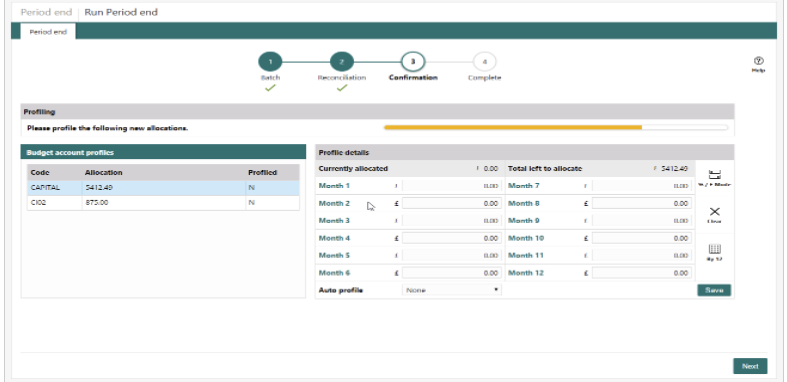Open the Auto profile dropdown

pyautogui.click(x=452, y=290)
